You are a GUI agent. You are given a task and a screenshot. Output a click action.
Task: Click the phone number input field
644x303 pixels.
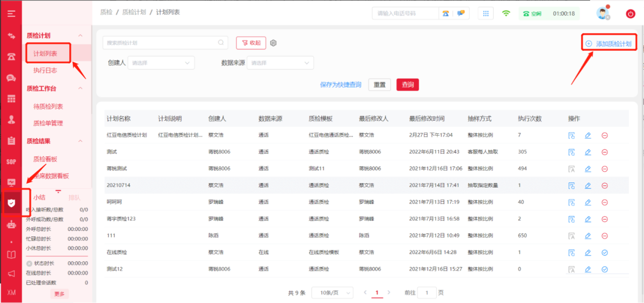(405, 13)
